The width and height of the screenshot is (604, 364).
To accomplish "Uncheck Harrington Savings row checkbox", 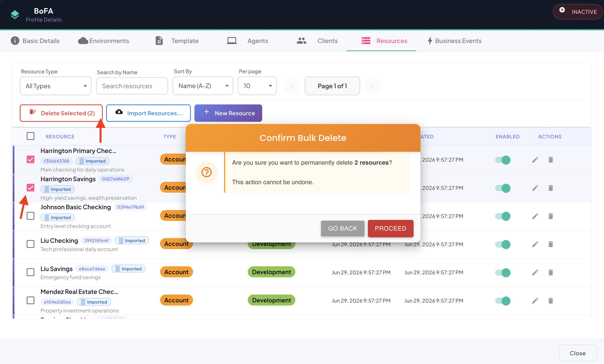I will [30, 188].
